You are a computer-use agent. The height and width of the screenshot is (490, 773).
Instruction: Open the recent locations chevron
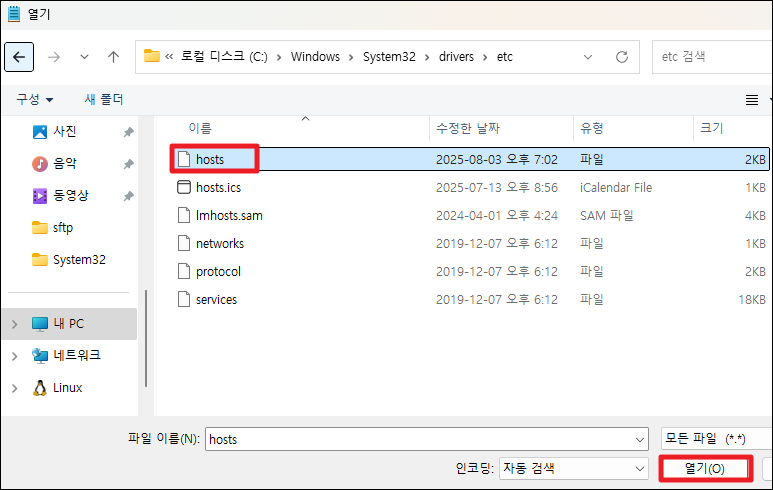pyautogui.click(x=84, y=57)
